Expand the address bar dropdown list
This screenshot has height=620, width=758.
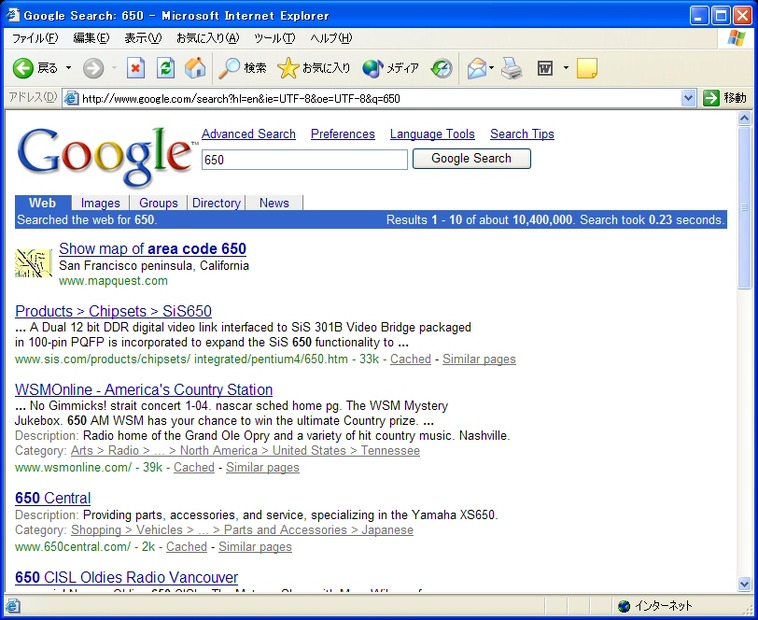[x=688, y=99]
